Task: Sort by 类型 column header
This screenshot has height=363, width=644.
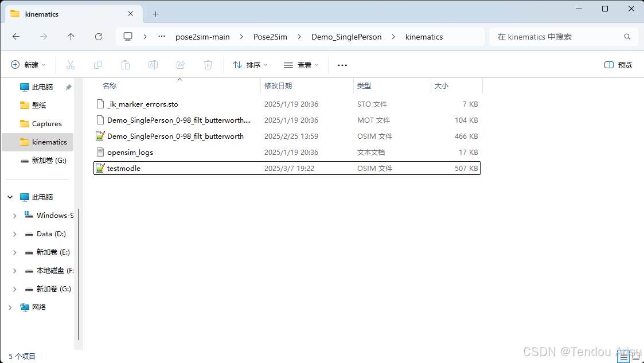Action: click(364, 86)
